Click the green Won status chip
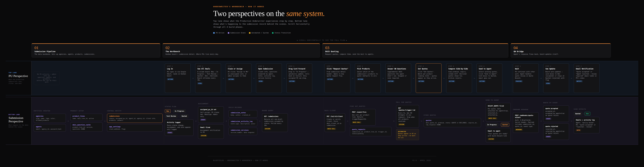The width and height of the screenshot is (644, 167). coord(587,114)
